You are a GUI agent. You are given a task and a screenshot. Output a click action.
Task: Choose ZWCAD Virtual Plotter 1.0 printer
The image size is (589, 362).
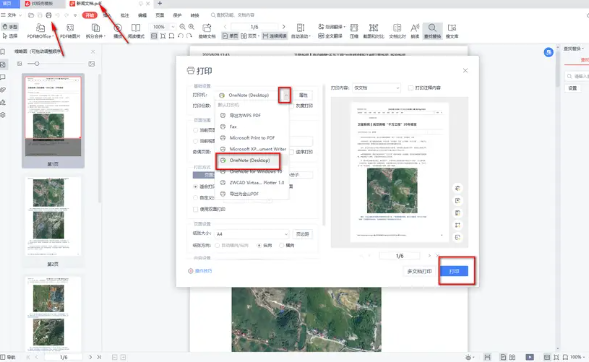(x=252, y=183)
